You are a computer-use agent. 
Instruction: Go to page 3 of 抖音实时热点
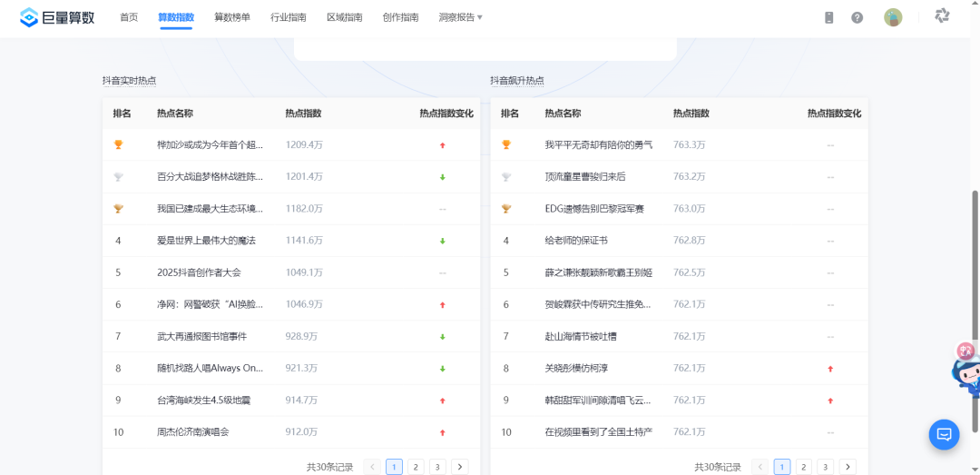437,467
